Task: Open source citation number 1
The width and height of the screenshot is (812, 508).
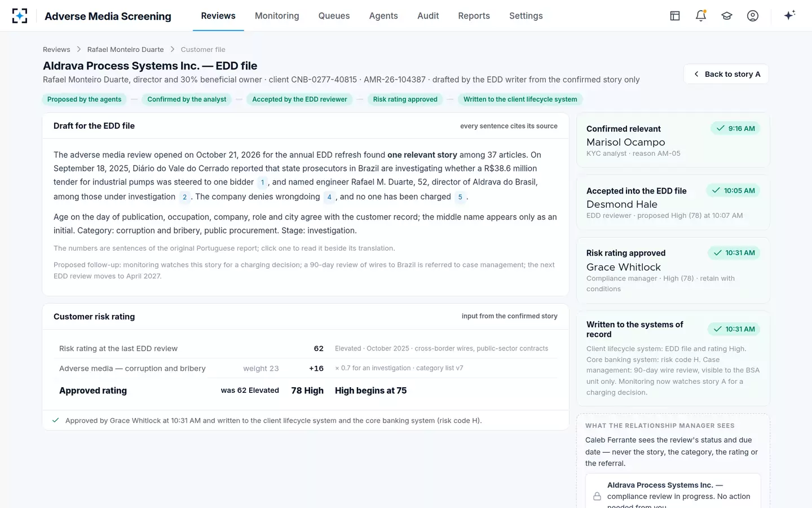Action: click(262, 182)
